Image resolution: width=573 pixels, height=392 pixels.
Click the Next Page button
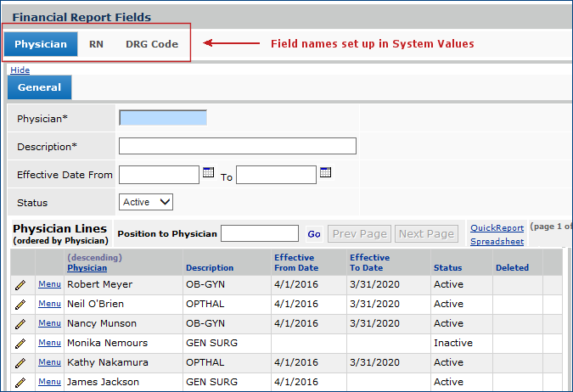click(x=426, y=233)
